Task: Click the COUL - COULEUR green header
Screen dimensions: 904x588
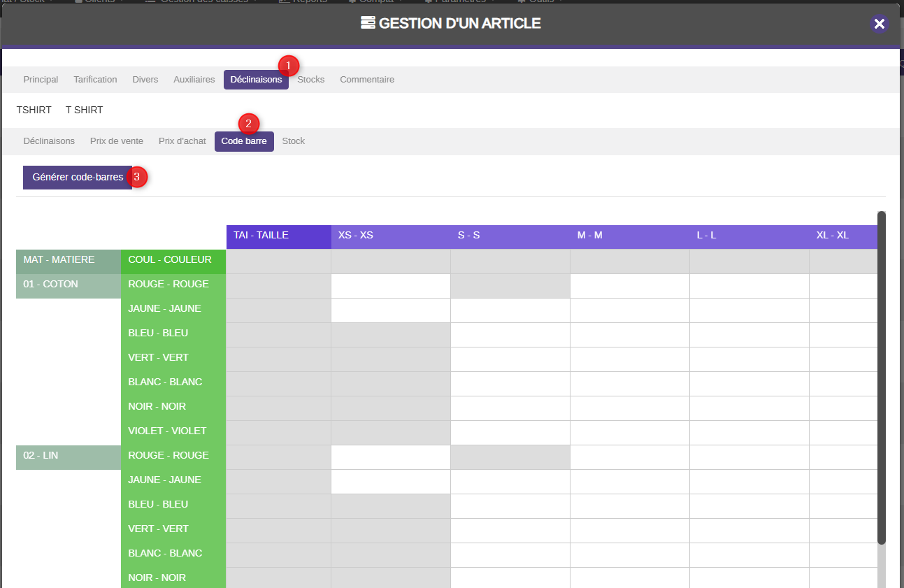Action: 173,261
